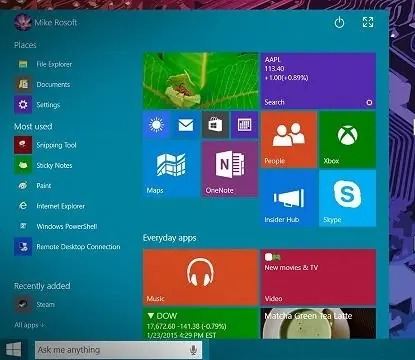Open File Explorer from Places
The width and height of the screenshot is (415, 360).
coord(44,64)
